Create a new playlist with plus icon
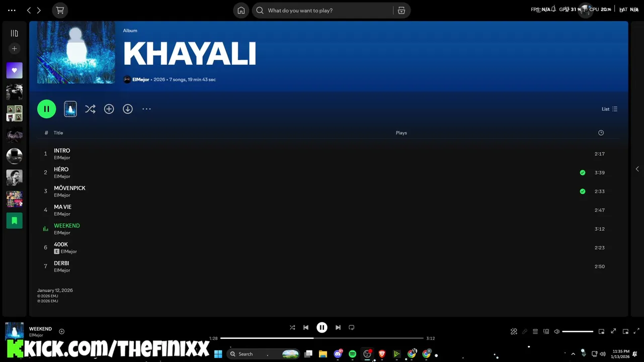The image size is (644, 362). pos(14,49)
